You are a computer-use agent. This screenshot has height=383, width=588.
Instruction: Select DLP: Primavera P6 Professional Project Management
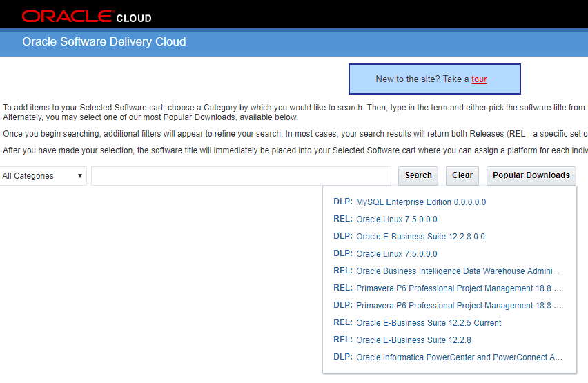point(447,305)
